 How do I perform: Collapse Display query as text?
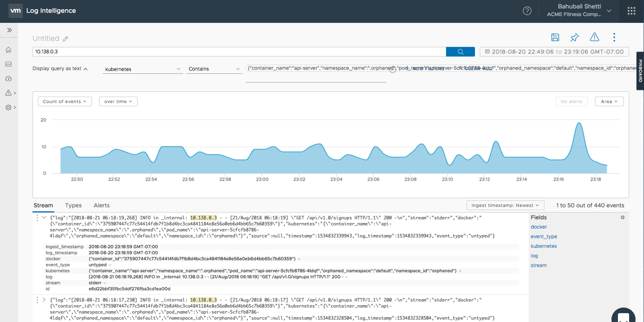60,69
